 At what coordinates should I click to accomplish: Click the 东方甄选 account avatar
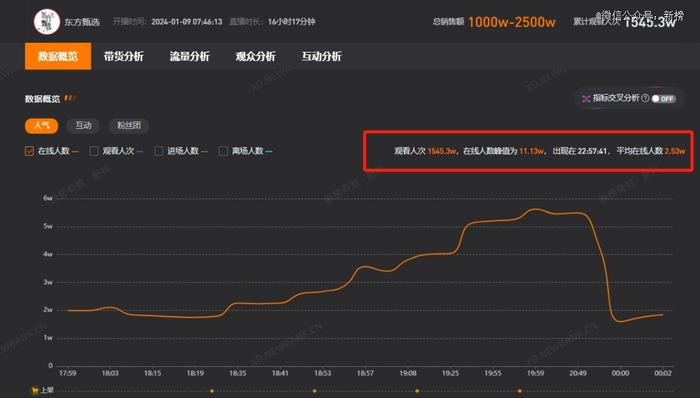47,21
